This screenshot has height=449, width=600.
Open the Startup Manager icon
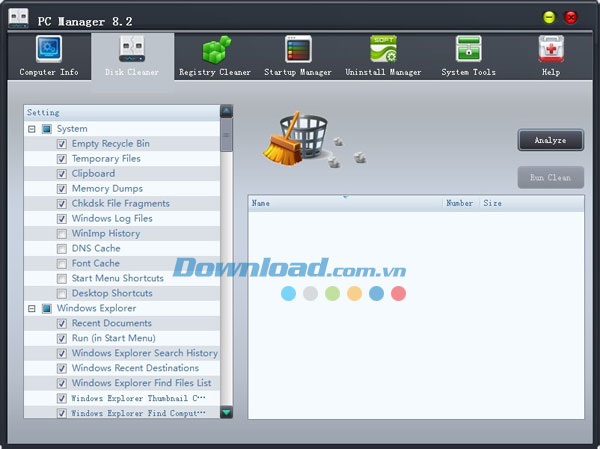[x=298, y=50]
